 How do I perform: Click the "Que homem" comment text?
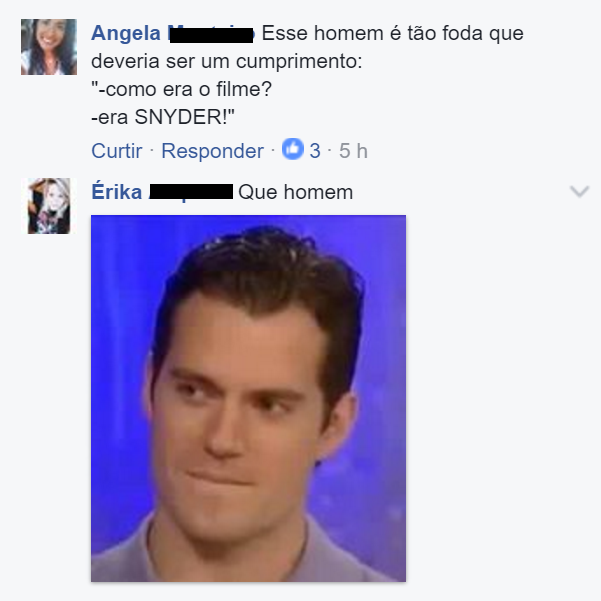tap(296, 192)
